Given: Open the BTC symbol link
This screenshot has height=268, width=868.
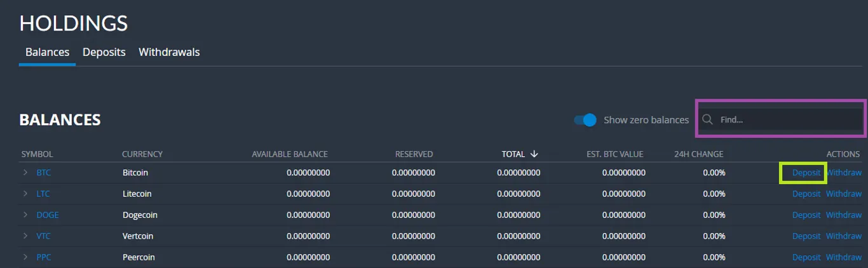Looking at the screenshot, I should [43, 172].
